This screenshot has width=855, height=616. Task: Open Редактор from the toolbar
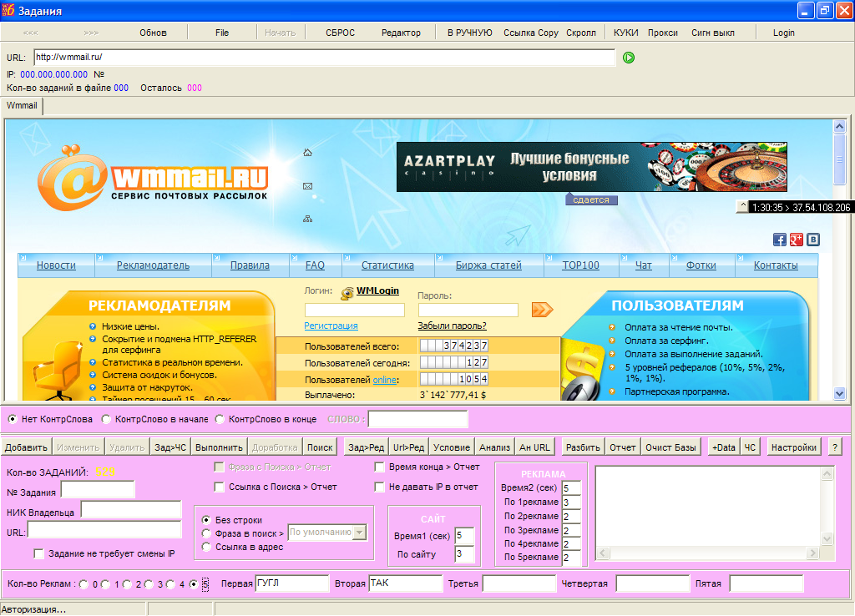[401, 33]
